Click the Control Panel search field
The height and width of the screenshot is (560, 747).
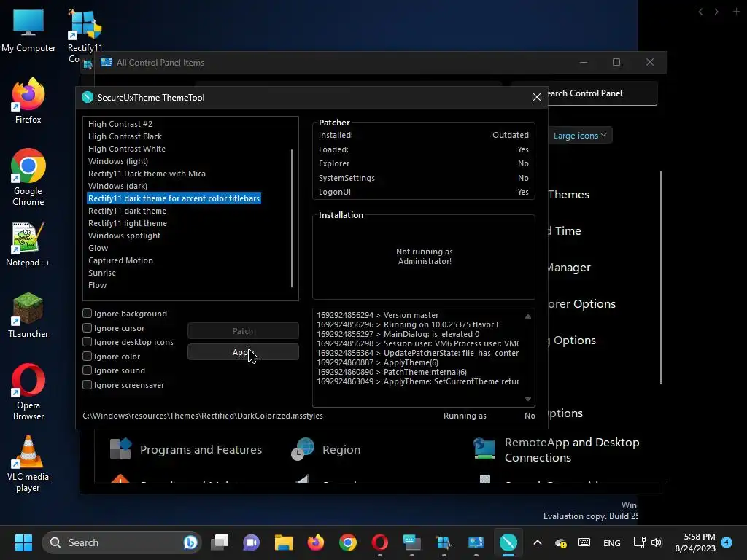click(602, 93)
